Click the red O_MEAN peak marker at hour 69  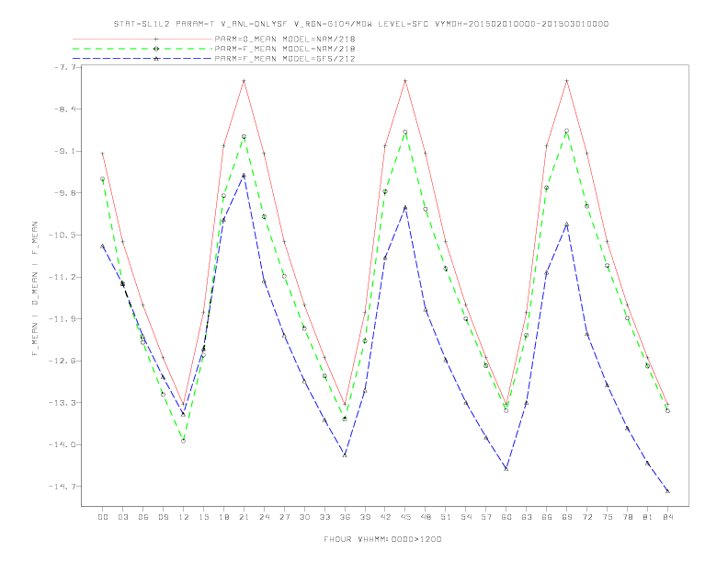click(567, 81)
